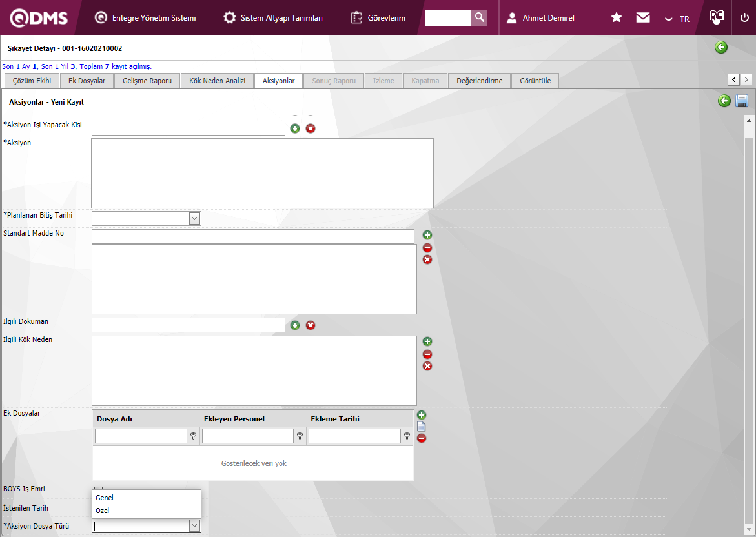
Task: Click green back arrow beside save icon
Action: point(724,101)
